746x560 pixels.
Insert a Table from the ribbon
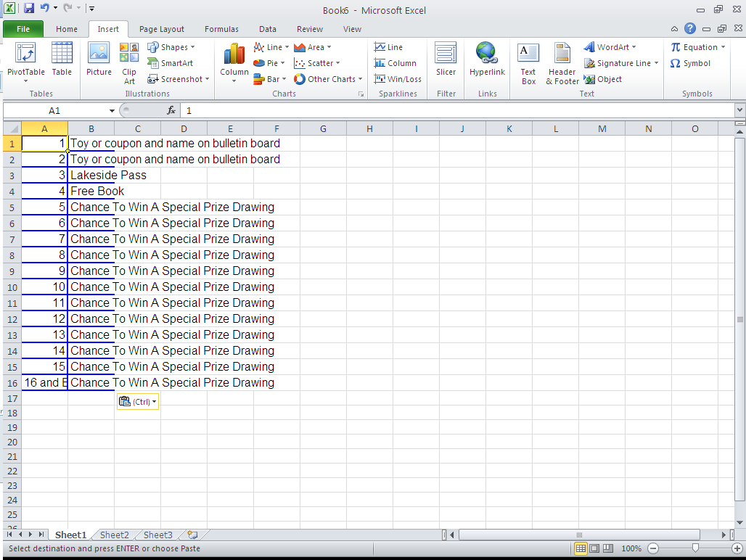[x=62, y=59]
